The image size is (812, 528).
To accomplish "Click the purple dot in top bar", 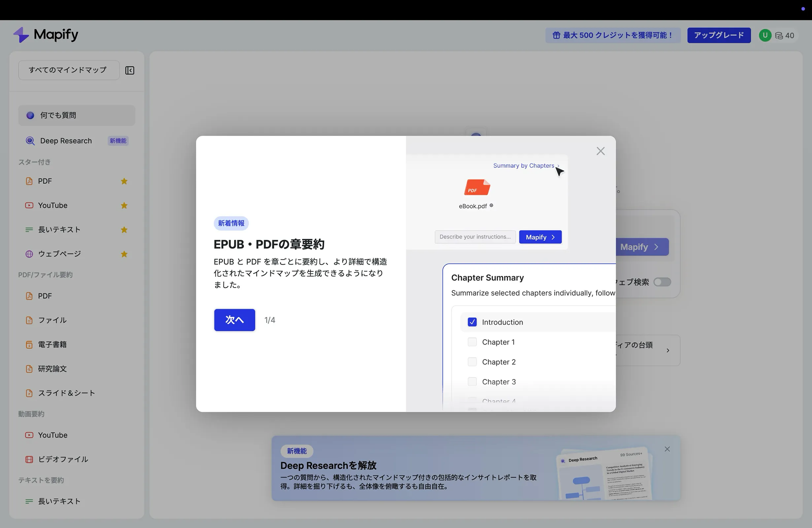I will [x=803, y=9].
